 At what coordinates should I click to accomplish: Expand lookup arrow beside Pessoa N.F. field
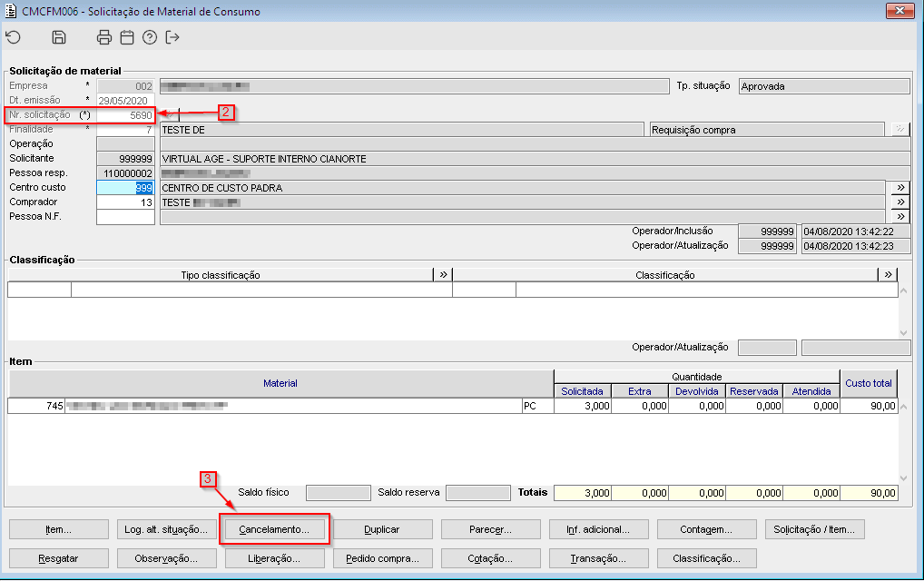(900, 216)
